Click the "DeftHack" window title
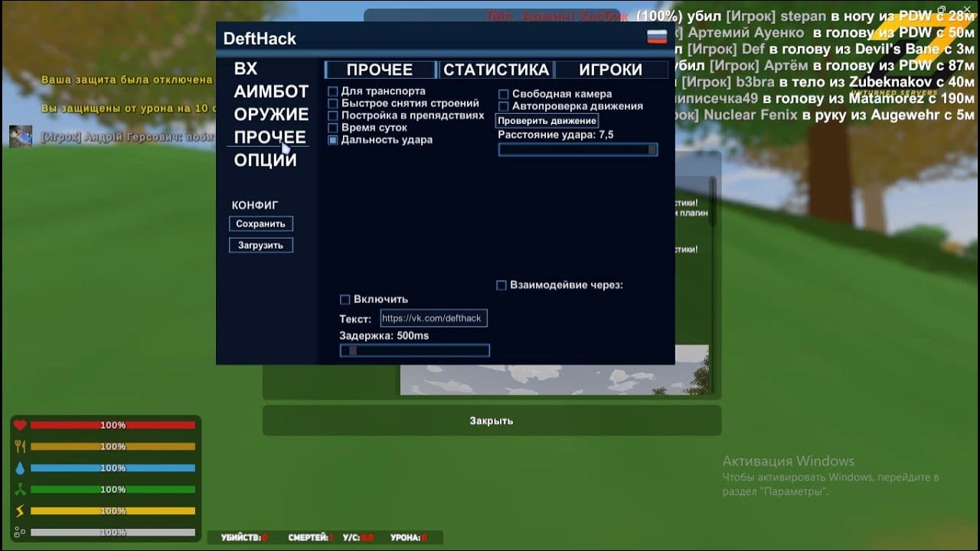 260,38
